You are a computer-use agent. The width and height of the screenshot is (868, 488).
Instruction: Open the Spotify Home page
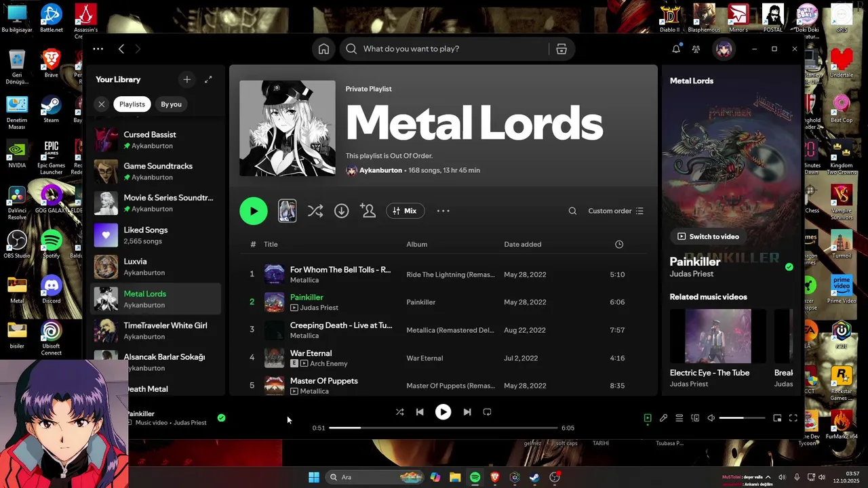click(323, 49)
